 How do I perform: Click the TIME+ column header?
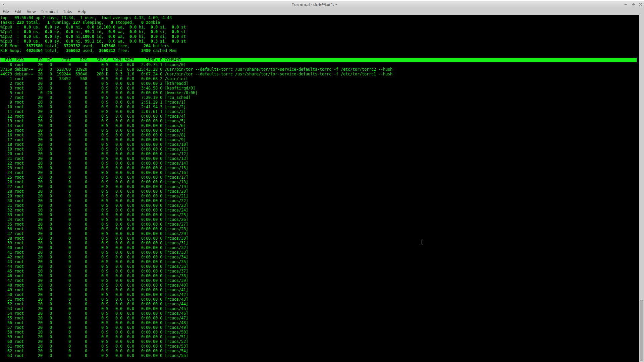click(x=152, y=60)
